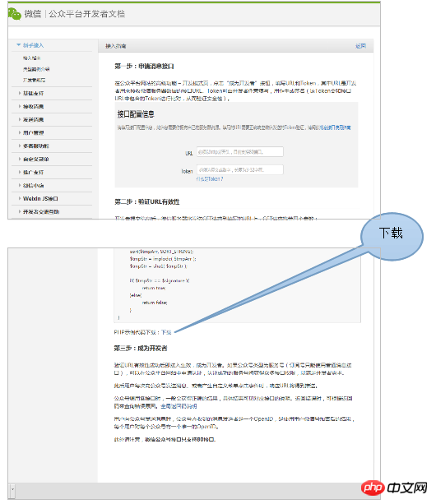Click the php中文网 watermark logo
This screenshot has width=436, height=504.
(394, 488)
